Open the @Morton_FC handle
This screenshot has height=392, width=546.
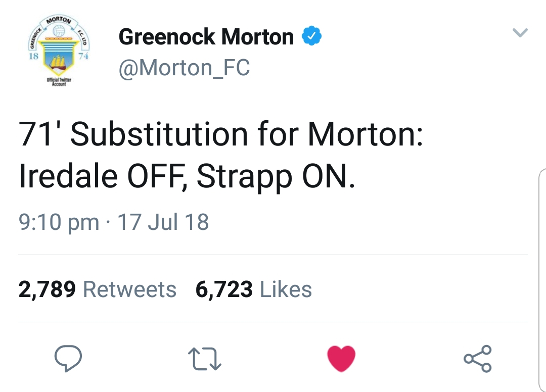pos(184,68)
